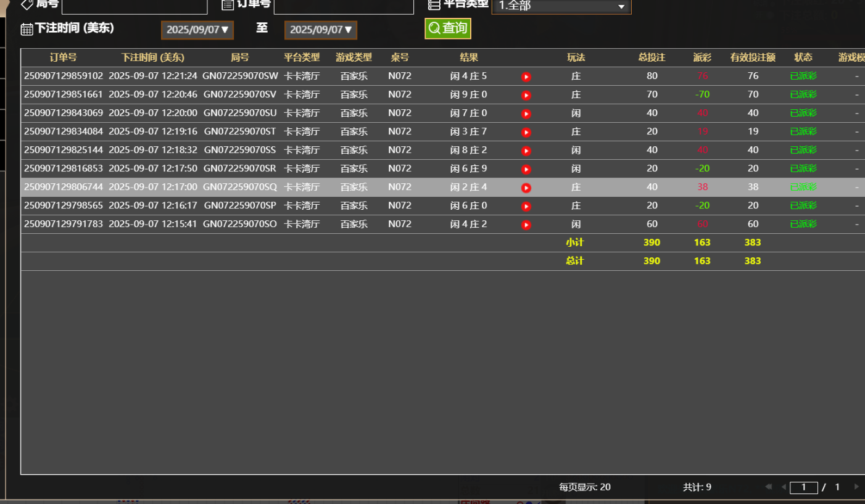Play replay for the 闲 8 庄 2 result
865x504 pixels.
click(526, 151)
